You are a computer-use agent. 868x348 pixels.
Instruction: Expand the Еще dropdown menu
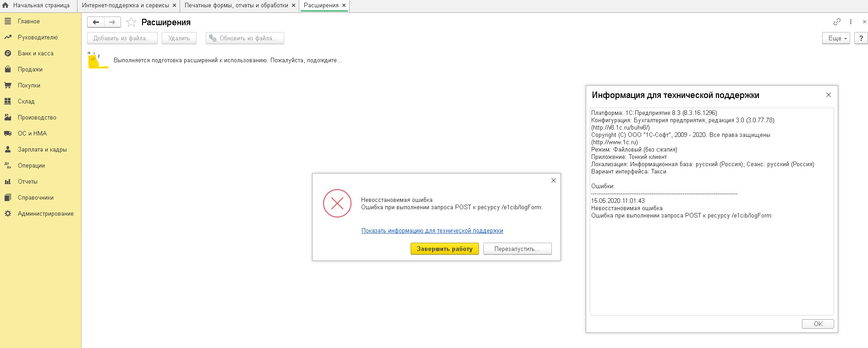(x=836, y=38)
